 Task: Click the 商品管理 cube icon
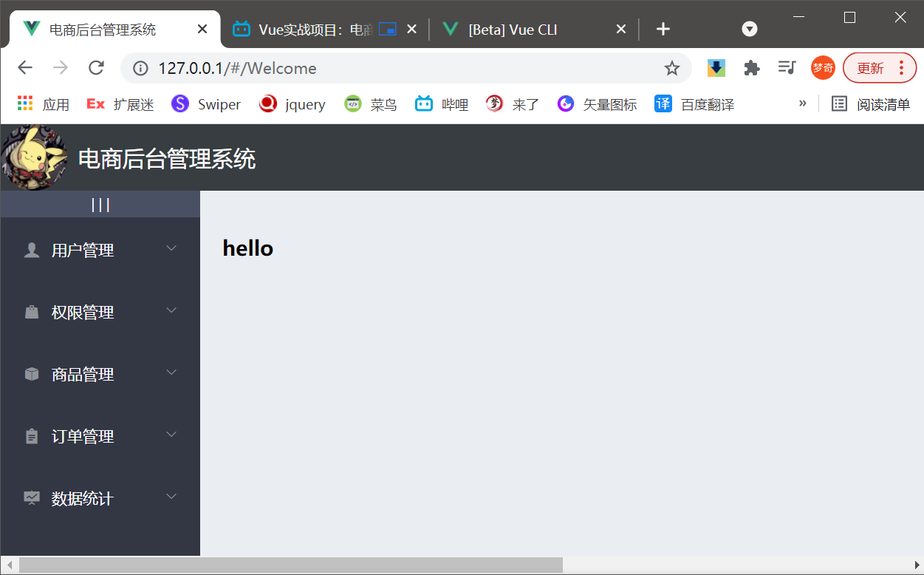click(31, 374)
